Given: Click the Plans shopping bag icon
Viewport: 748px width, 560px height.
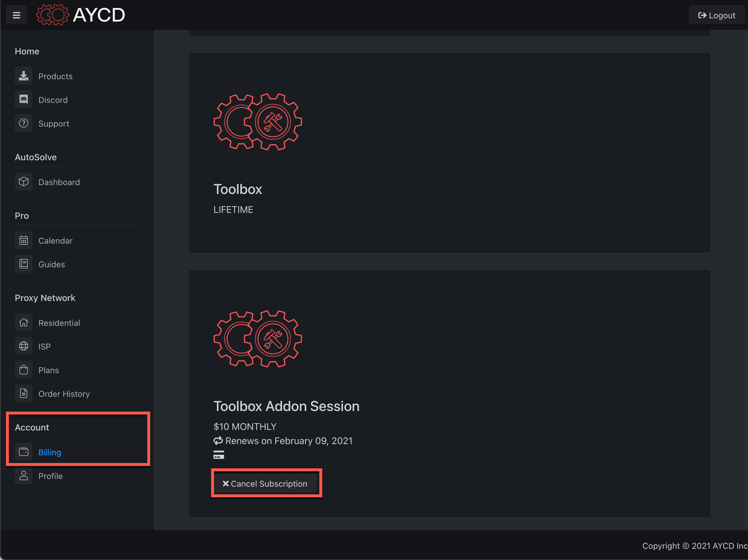Looking at the screenshot, I should coord(24,370).
